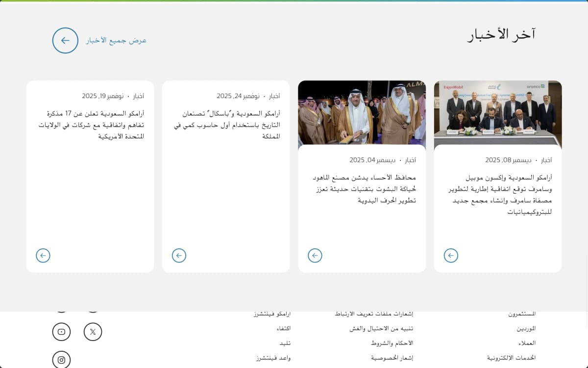Click arrow on quantum computer news card
The height and width of the screenshot is (368, 588).
tap(179, 256)
